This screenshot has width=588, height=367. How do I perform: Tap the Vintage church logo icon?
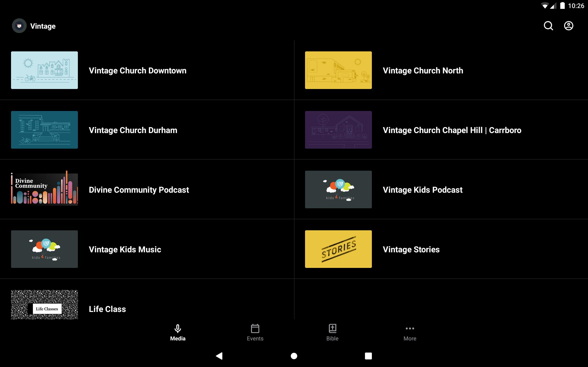[19, 26]
